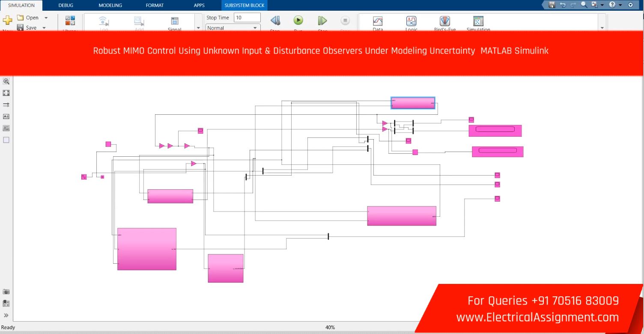Select the Area box tool in the palette

[x=6, y=140]
